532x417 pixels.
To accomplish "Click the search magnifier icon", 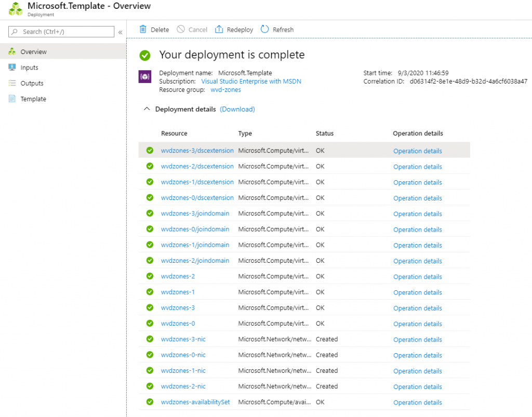I will pyautogui.click(x=15, y=32).
